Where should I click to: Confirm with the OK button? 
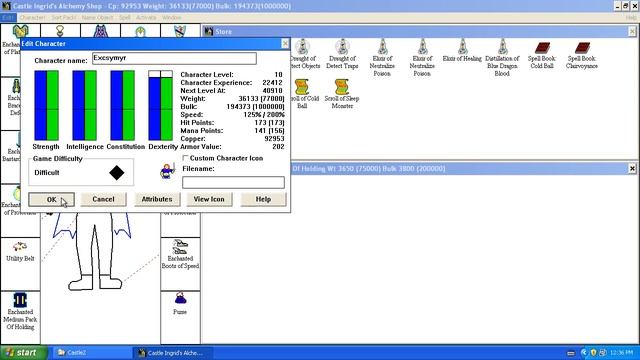pos(51,199)
